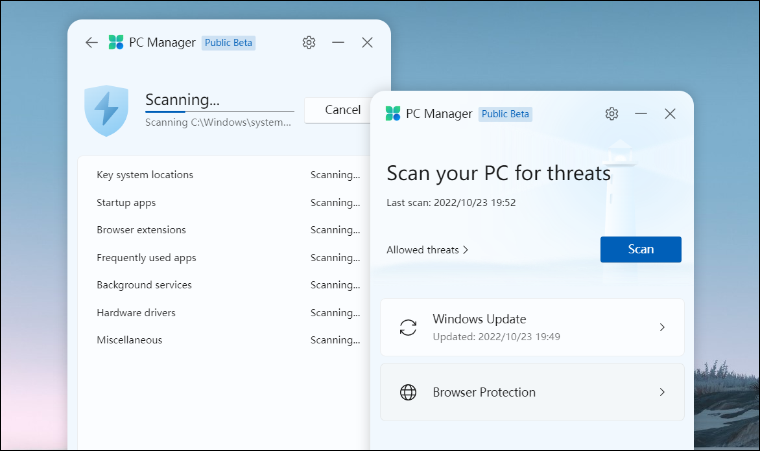Click PC Manager logo in scanning window
The image size is (760, 451).
click(116, 42)
